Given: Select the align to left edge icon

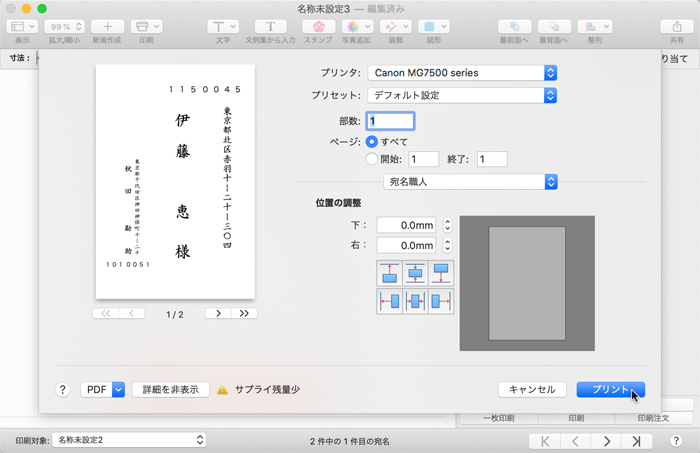Looking at the screenshot, I should coord(389,301).
